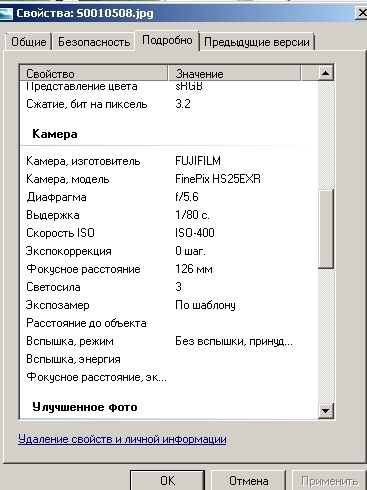This screenshot has width=367, height=490.
Task: Click the image file icon in title bar
Action: tap(6, 13)
